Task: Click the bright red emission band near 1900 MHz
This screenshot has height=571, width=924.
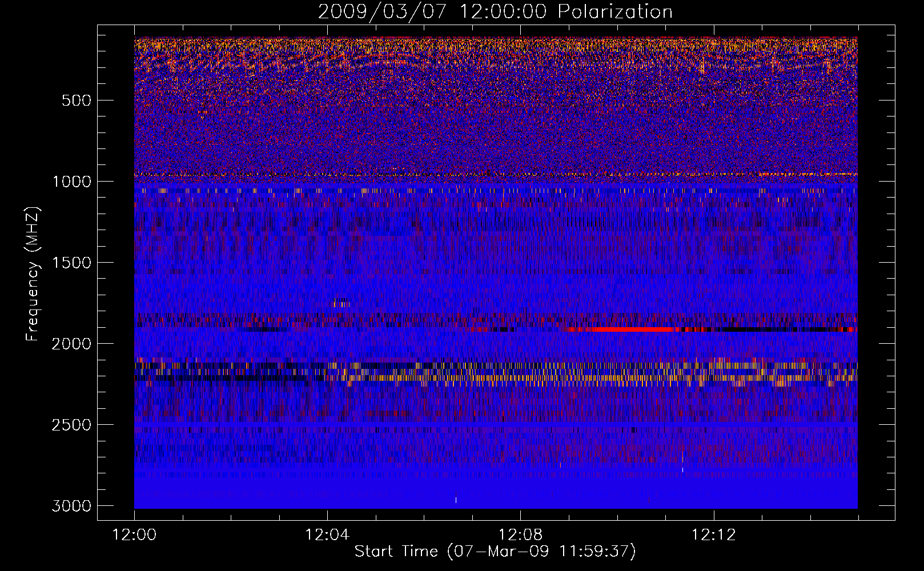Action: (629, 329)
